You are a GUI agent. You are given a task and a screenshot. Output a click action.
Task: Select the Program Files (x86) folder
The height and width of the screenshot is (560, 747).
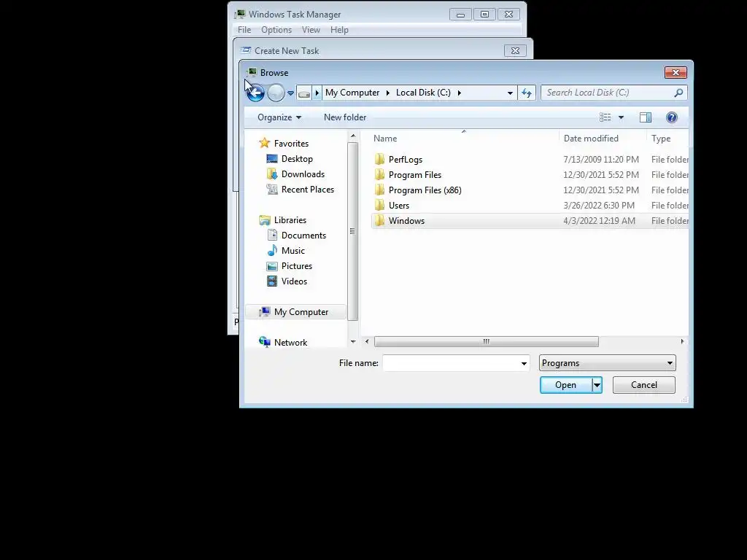point(425,190)
